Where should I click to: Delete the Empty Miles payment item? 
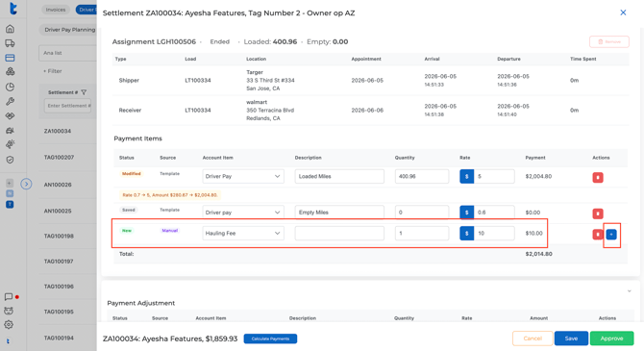598,213
